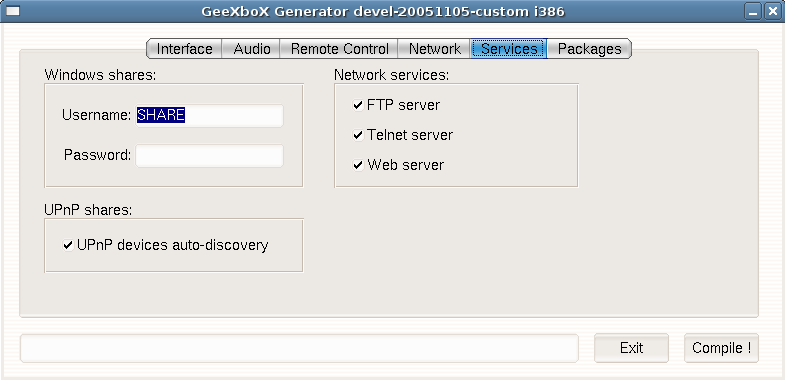Go to the Remote Control tab
Screen dimensions: 785x380
(x=339, y=49)
